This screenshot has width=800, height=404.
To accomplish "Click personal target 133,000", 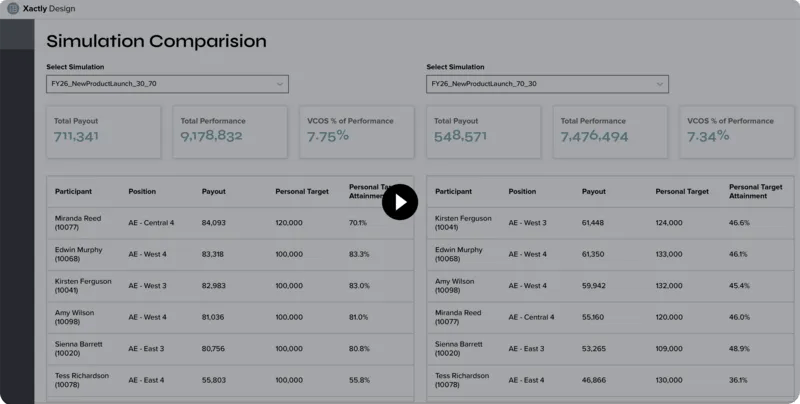I will (x=669, y=254).
